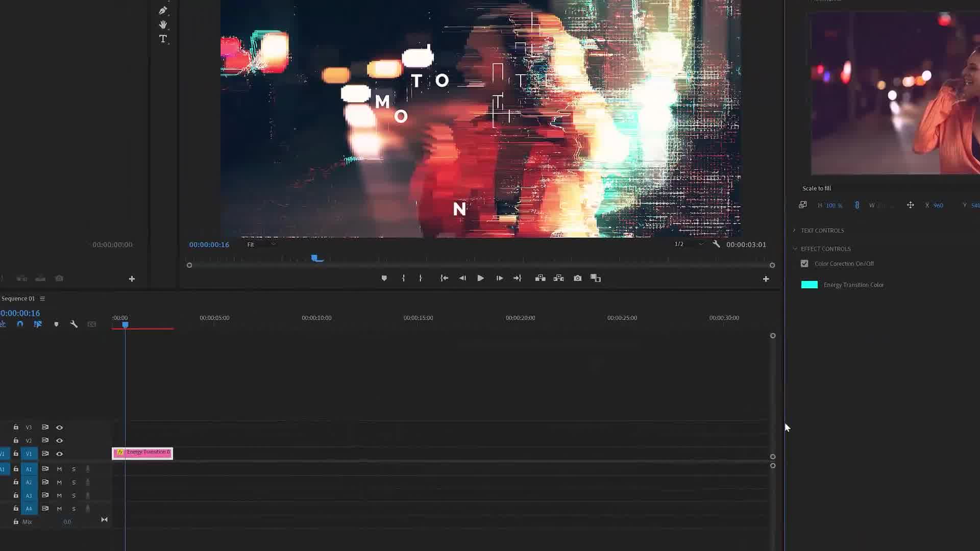
Task: Open captions track options icon
Action: 92,324
